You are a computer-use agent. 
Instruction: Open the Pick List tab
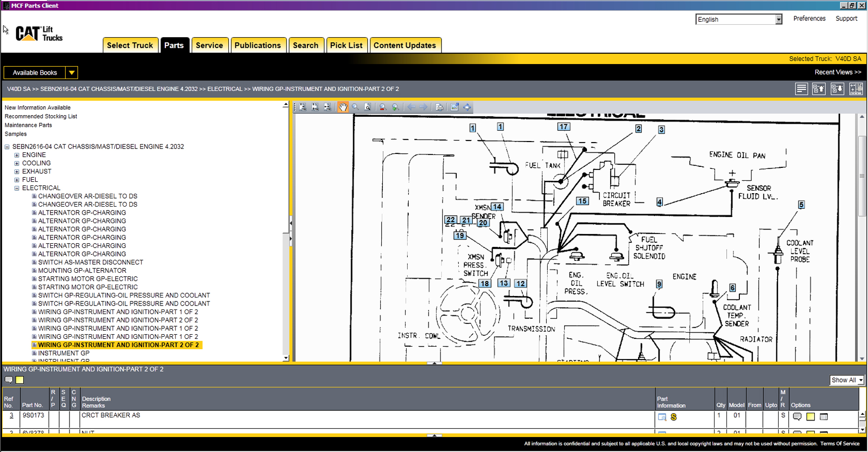(346, 45)
